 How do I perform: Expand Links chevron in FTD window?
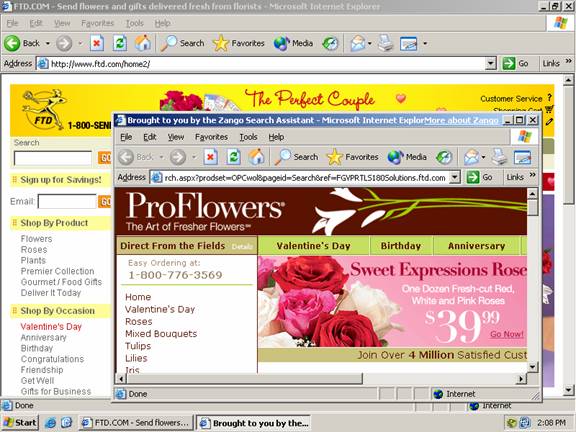(568, 61)
